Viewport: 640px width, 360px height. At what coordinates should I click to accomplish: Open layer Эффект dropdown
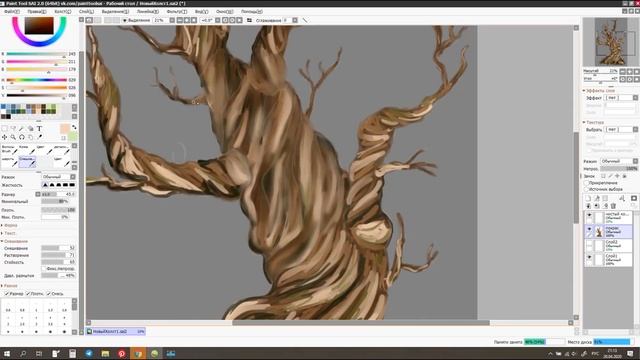click(621, 98)
